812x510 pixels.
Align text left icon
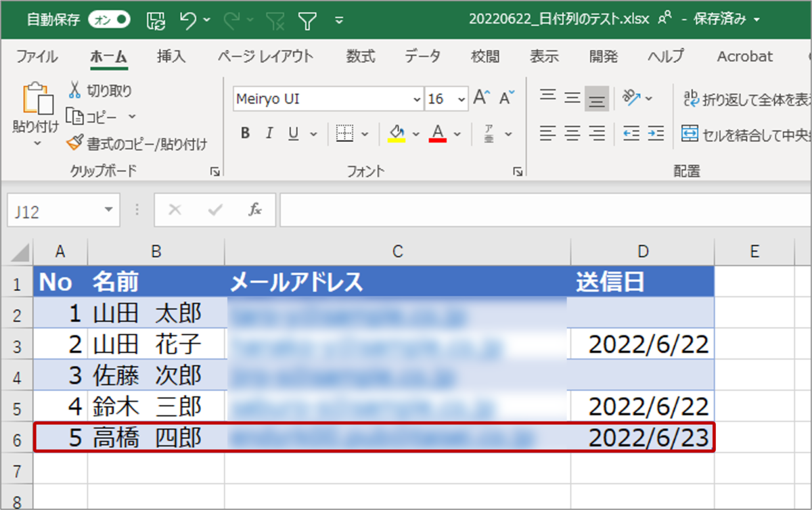coord(548,133)
